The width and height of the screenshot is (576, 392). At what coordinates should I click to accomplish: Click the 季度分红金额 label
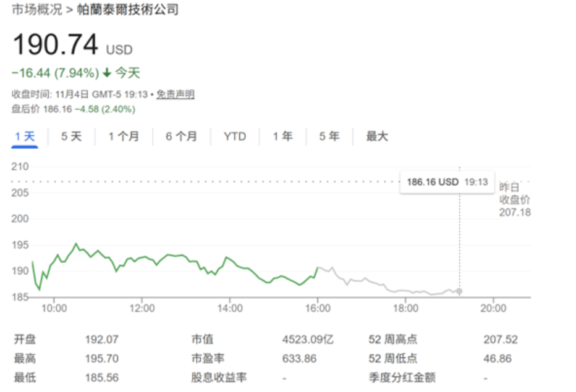click(402, 378)
